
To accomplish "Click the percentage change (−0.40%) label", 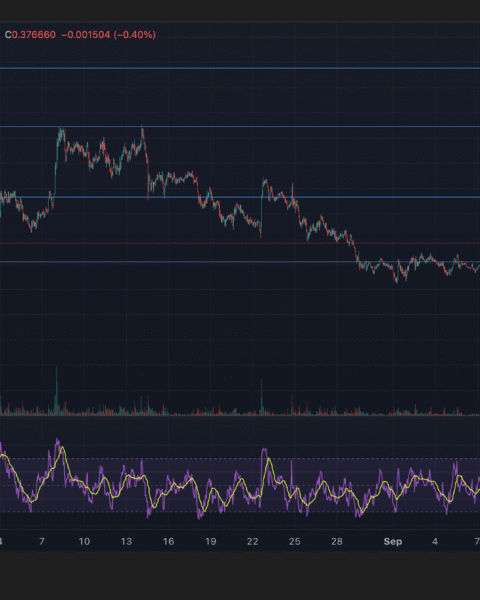I will coord(135,35).
